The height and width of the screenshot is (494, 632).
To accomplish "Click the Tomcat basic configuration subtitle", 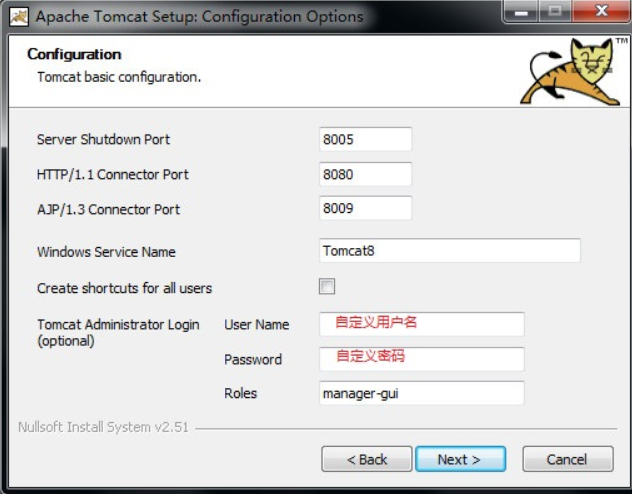I will tap(119, 77).
